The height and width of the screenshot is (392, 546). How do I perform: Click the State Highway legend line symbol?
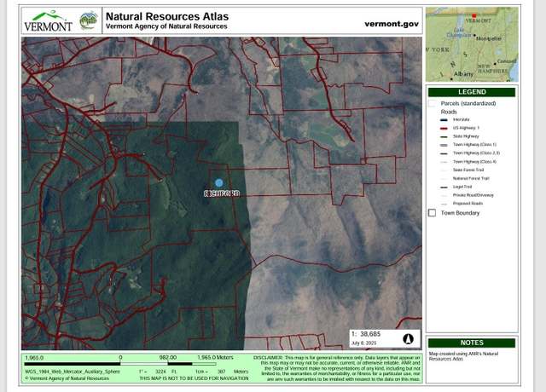click(x=444, y=136)
